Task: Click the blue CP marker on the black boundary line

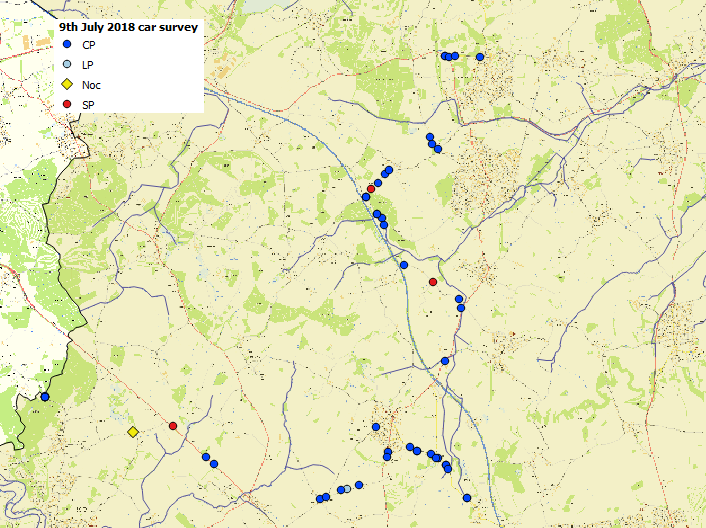Action: pyautogui.click(x=45, y=397)
